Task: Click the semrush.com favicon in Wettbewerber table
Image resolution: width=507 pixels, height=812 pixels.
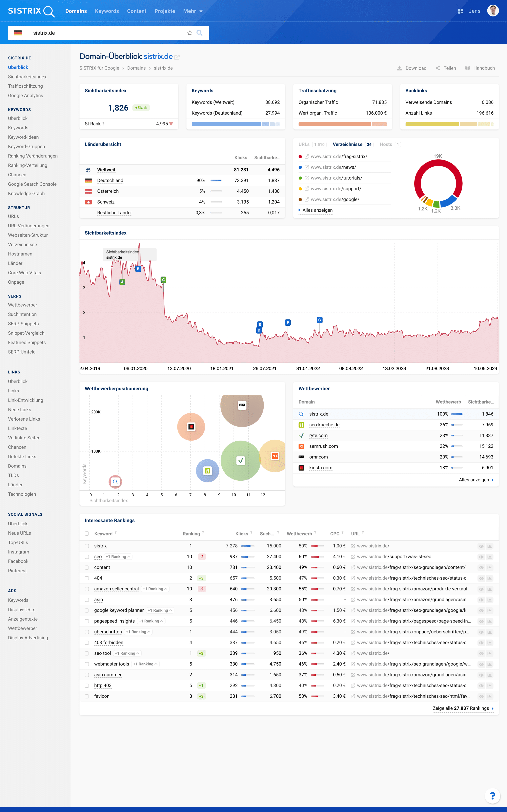Action: 301,446
